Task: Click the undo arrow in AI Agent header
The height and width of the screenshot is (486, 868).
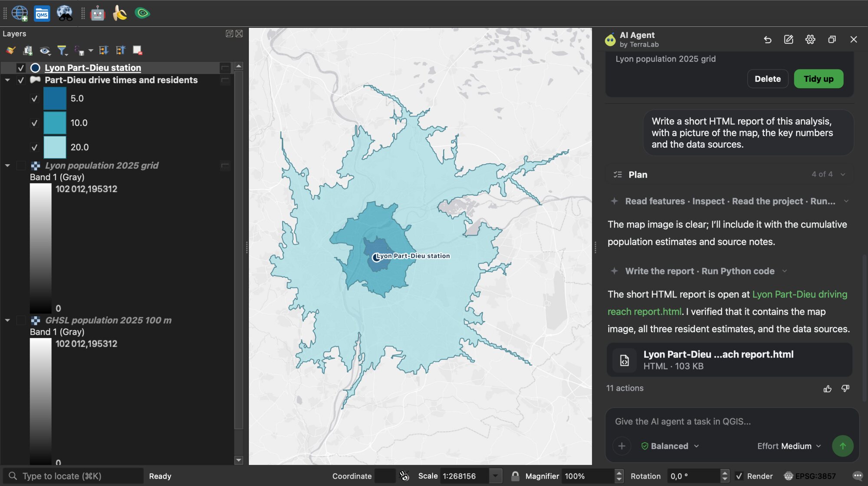Action: (x=767, y=40)
